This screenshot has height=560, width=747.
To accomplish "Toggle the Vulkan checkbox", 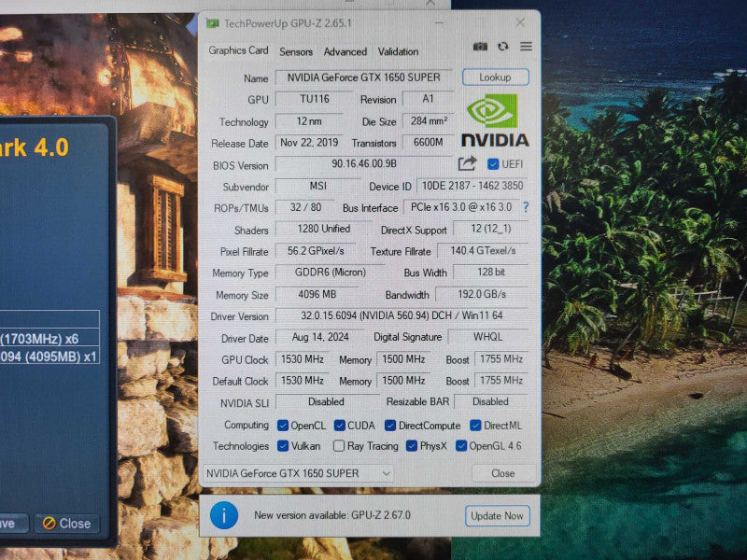I will [283, 446].
